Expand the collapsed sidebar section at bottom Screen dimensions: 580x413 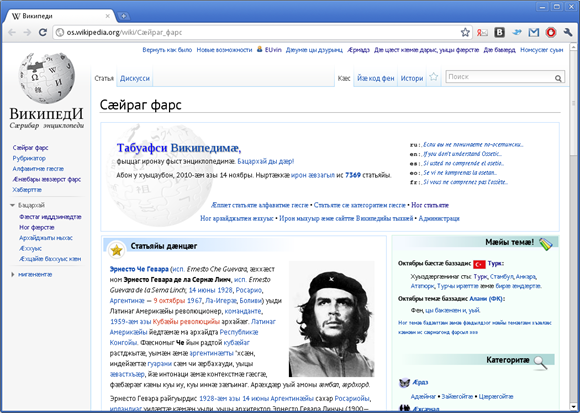[x=13, y=274]
